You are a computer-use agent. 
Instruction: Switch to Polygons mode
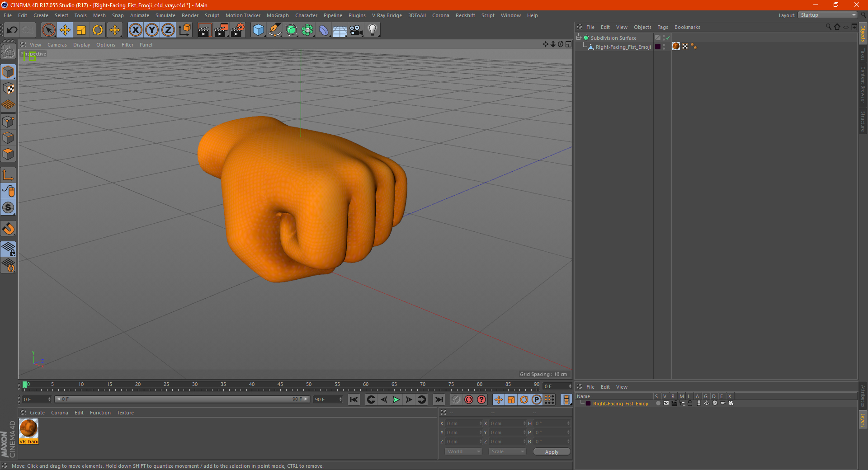9,154
